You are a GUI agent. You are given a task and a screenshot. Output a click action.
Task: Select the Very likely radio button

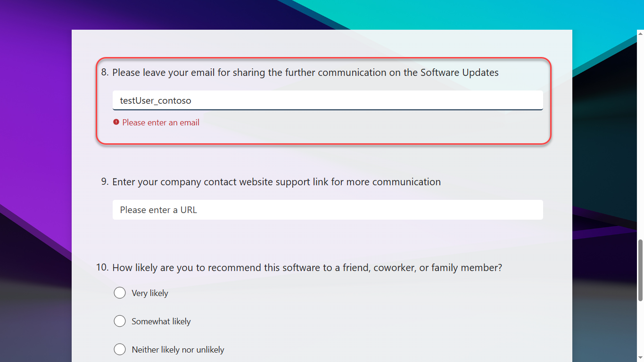[120, 293]
